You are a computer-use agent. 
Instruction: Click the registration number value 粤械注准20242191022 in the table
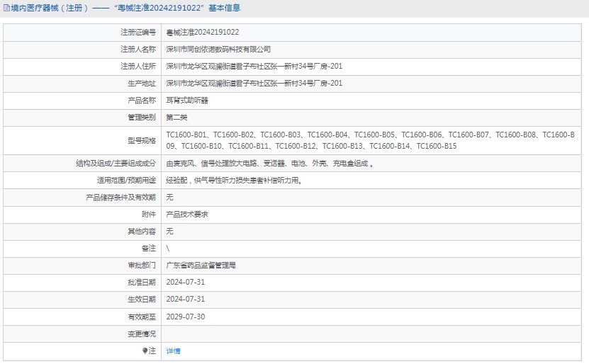pos(202,33)
